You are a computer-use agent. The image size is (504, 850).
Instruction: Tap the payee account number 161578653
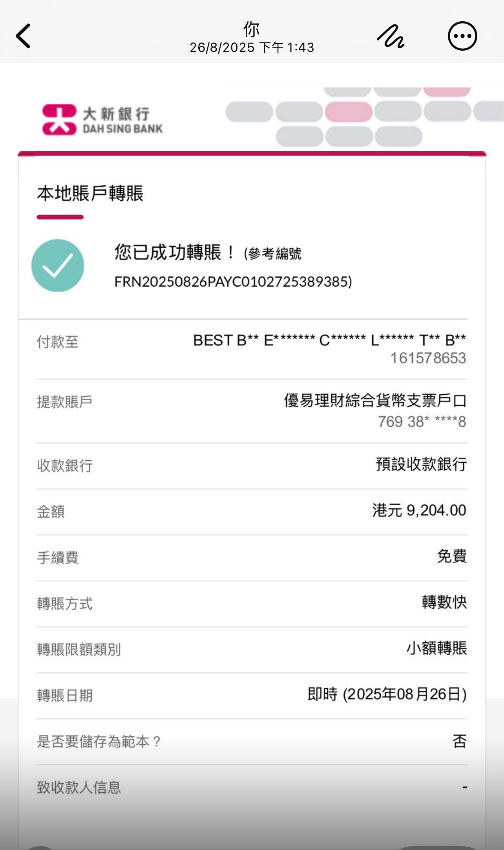click(x=428, y=358)
